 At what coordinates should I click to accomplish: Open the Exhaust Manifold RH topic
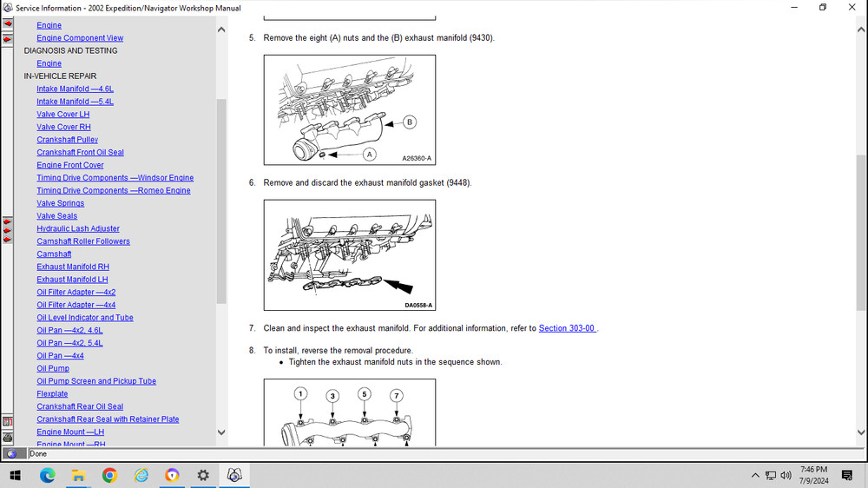[73, 267]
